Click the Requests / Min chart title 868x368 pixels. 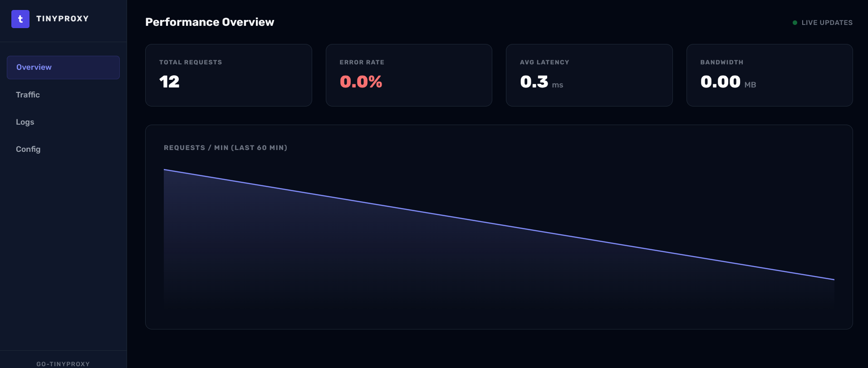pos(226,148)
